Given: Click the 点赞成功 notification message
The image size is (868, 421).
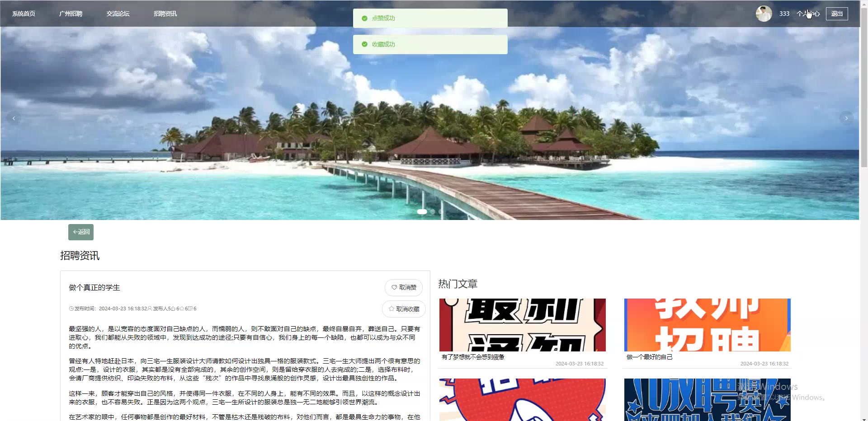Looking at the screenshot, I should (430, 19).
